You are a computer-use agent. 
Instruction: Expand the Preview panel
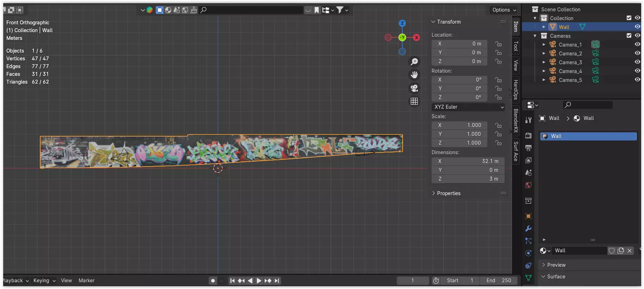coord(544,265)
